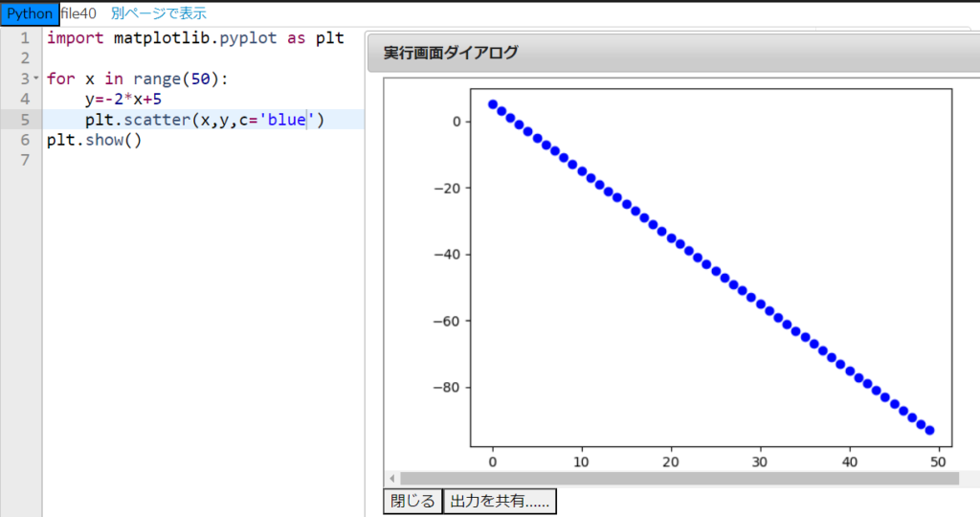The image size is (980, 517).
Task: Place cursor on 'for x in range(50):' line
Action: [138, 79]
